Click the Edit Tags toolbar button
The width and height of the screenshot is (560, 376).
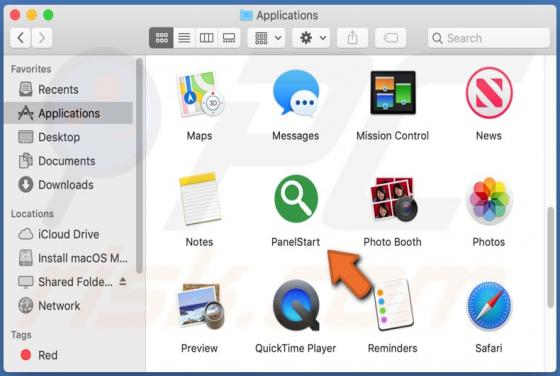(x=390, y=37)
